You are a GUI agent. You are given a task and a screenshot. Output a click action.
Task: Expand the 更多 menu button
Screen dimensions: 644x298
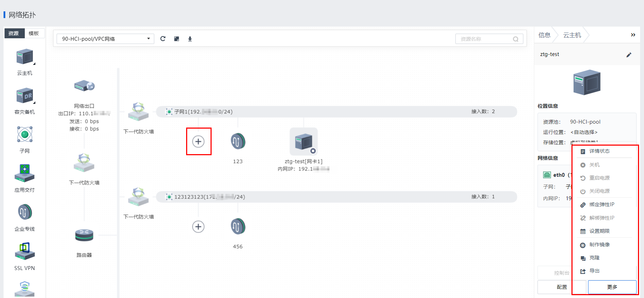pos(612,287)
